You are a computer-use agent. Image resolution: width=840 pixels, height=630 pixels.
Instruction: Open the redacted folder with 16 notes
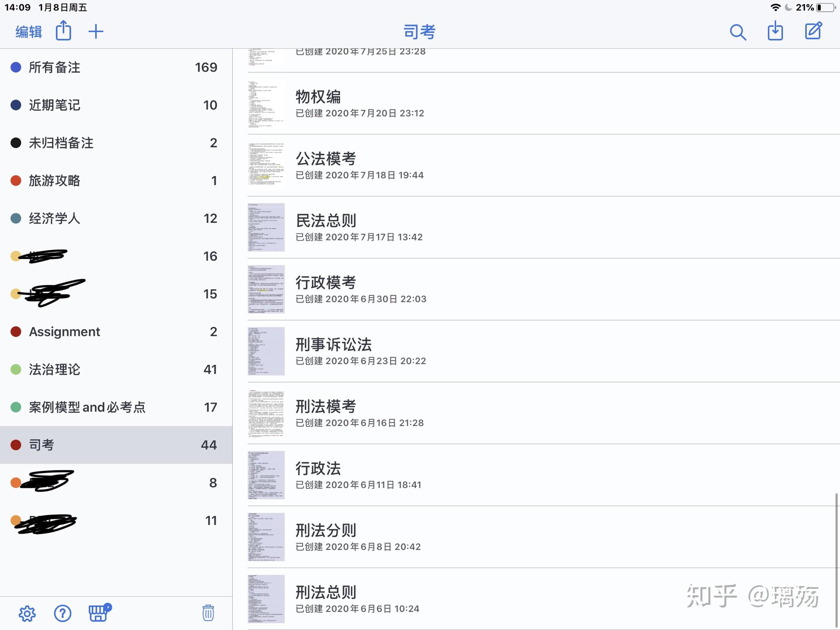(x=116, y=256)
